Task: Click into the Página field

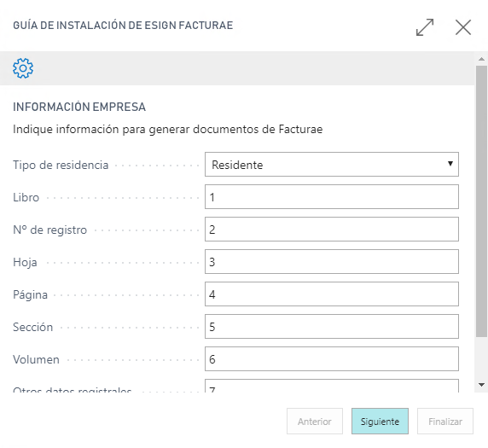Action: (x=332, y=294)
